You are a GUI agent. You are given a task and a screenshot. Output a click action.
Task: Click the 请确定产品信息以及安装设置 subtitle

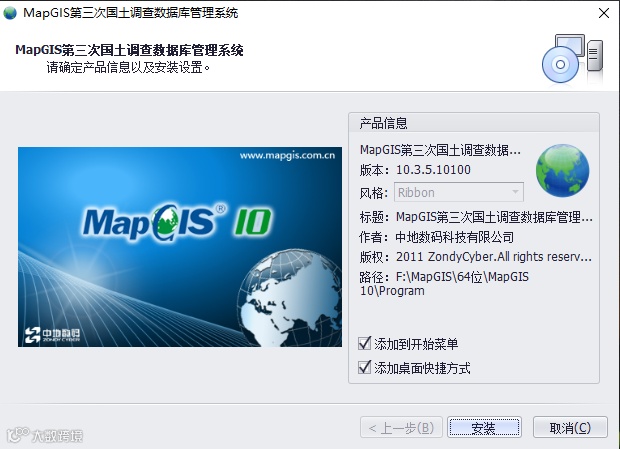point(128,67)
